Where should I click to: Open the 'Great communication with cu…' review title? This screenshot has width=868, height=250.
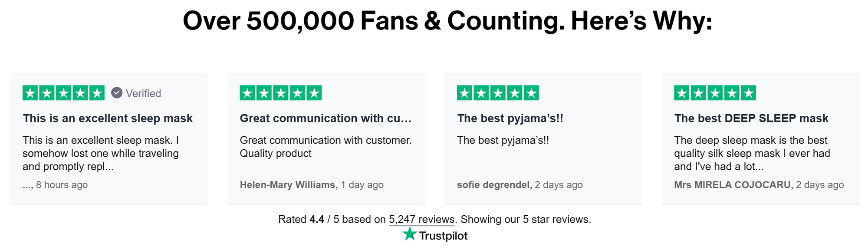(x=325, y=118)
